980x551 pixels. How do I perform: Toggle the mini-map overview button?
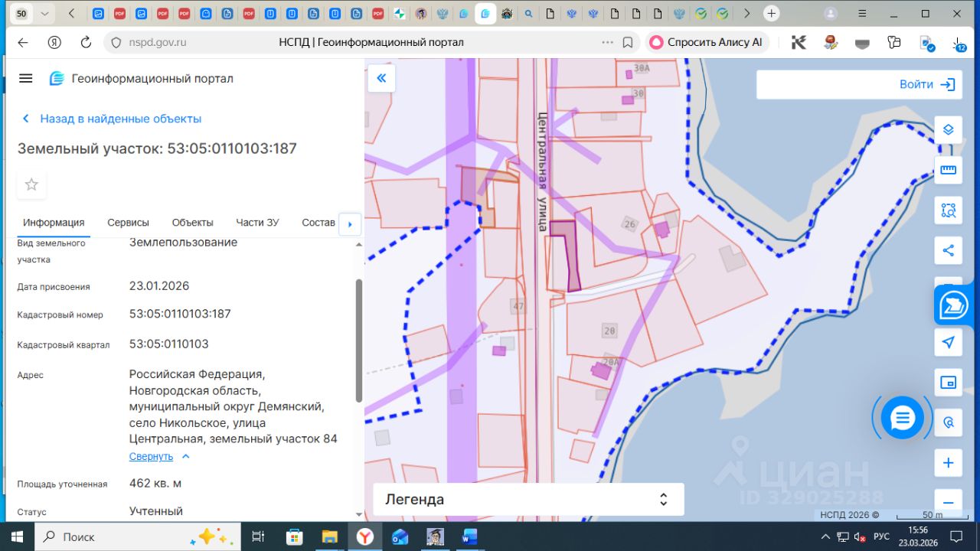(x=948, y=382)
